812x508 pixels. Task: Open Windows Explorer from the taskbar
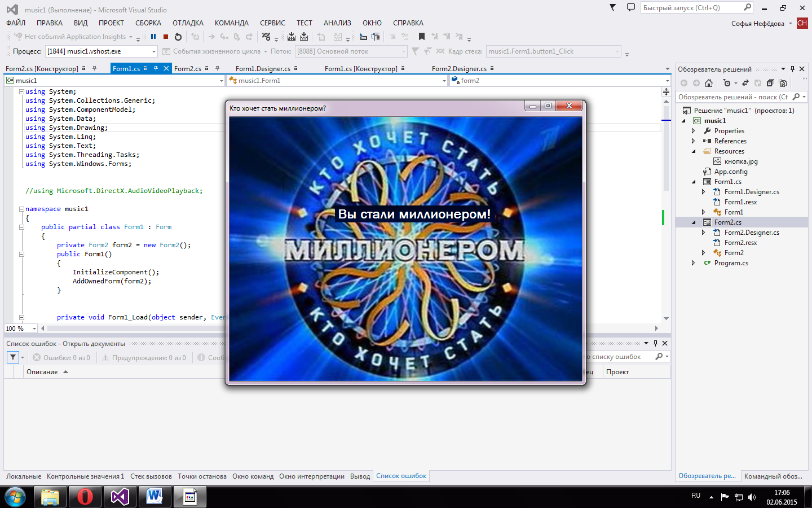coord(50,497)
